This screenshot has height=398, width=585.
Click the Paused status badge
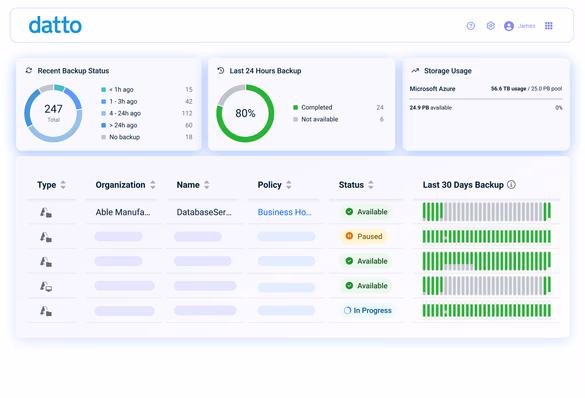pyautogui.click(x=363, y=236)
